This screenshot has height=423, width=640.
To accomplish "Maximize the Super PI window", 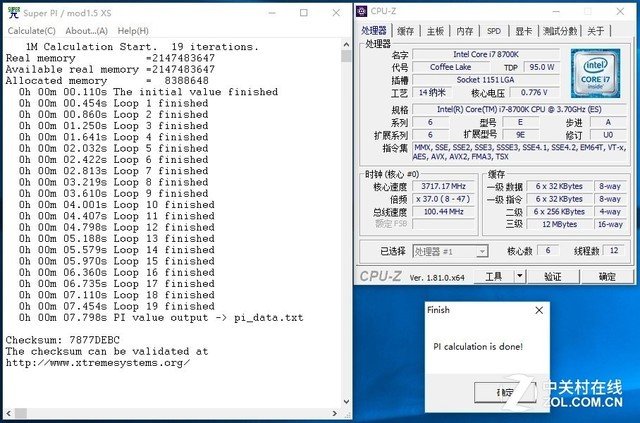I will pyautogui.click(x=304, y=13).
